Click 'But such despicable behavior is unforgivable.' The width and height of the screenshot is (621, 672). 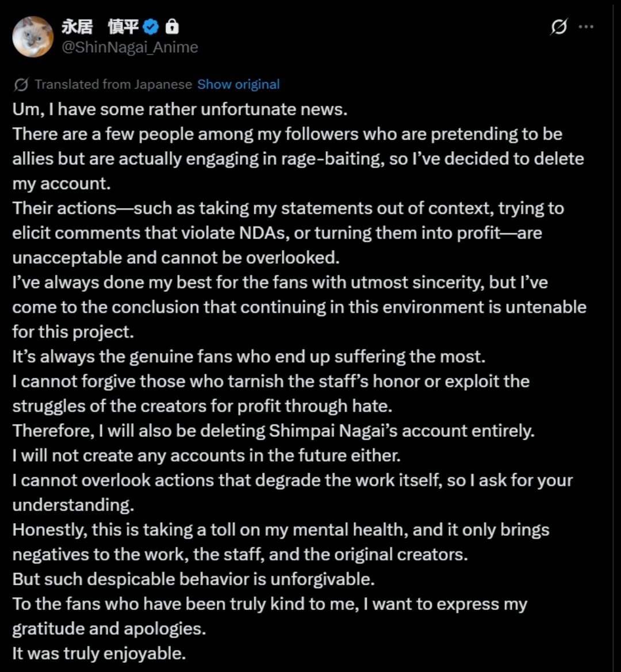[x=193, y=579]
